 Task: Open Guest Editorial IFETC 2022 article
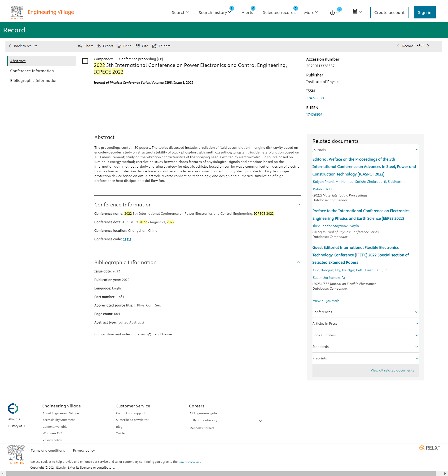(x=360, y=255)
